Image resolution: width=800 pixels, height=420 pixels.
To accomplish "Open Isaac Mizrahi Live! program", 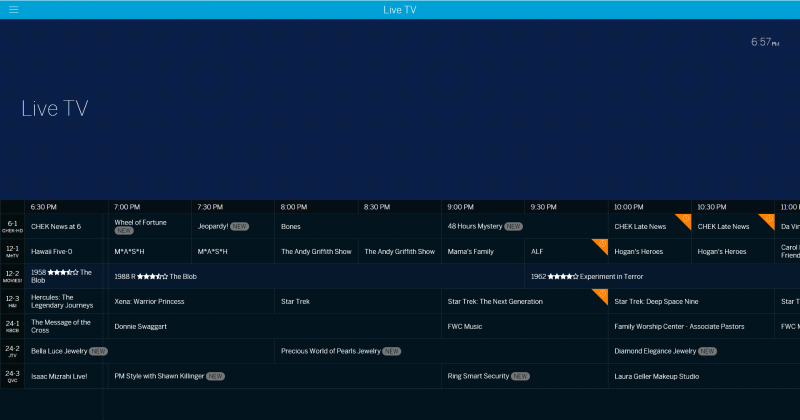I will click(66, 376).
